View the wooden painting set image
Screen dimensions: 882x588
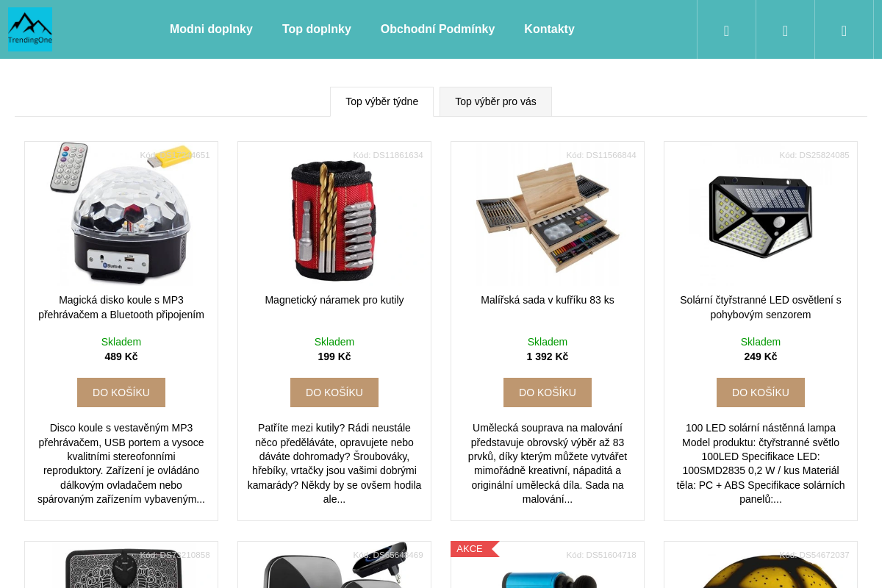click(548, 217)
